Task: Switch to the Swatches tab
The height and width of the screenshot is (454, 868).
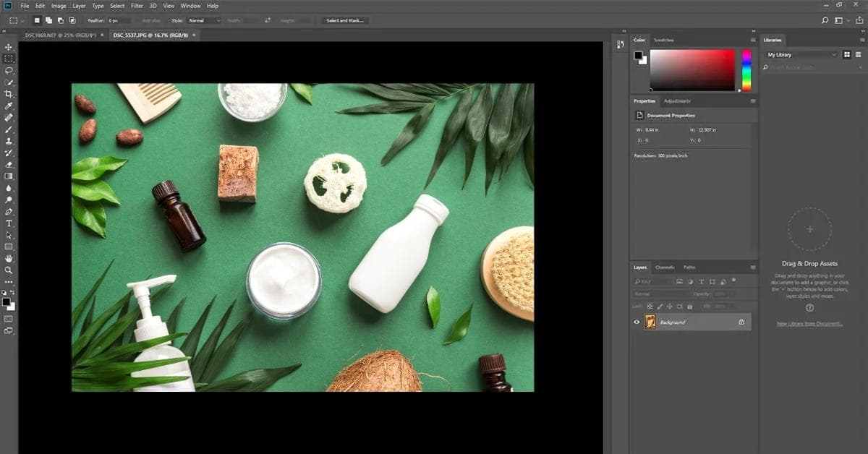Action: (663, 40)
